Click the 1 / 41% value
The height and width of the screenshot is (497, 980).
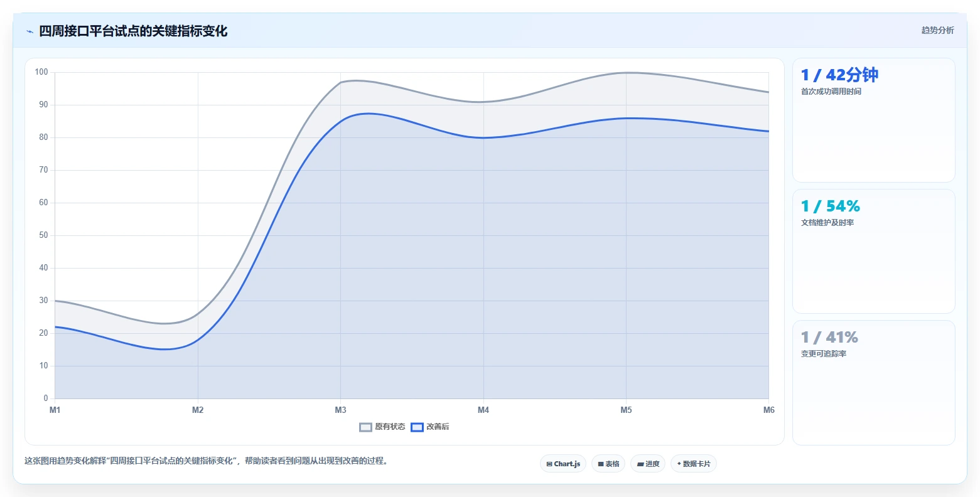[829, 338]
